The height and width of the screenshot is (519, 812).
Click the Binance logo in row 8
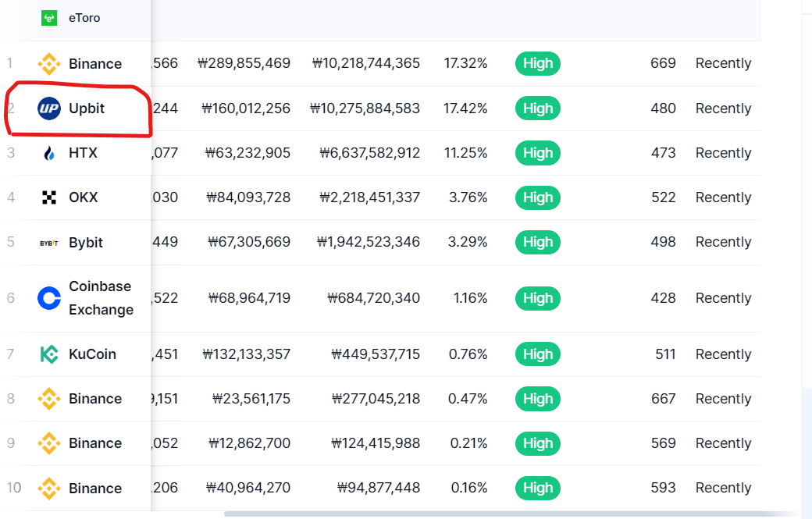pyautogui.click(x=49, y=399)
